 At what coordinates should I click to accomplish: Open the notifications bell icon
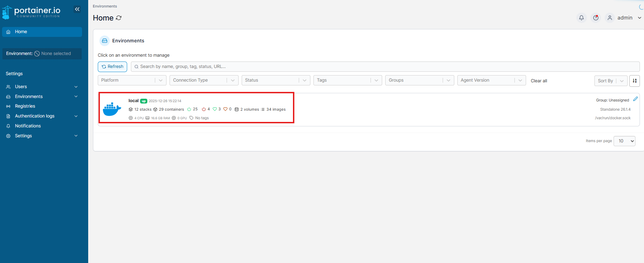pos(581,18)
